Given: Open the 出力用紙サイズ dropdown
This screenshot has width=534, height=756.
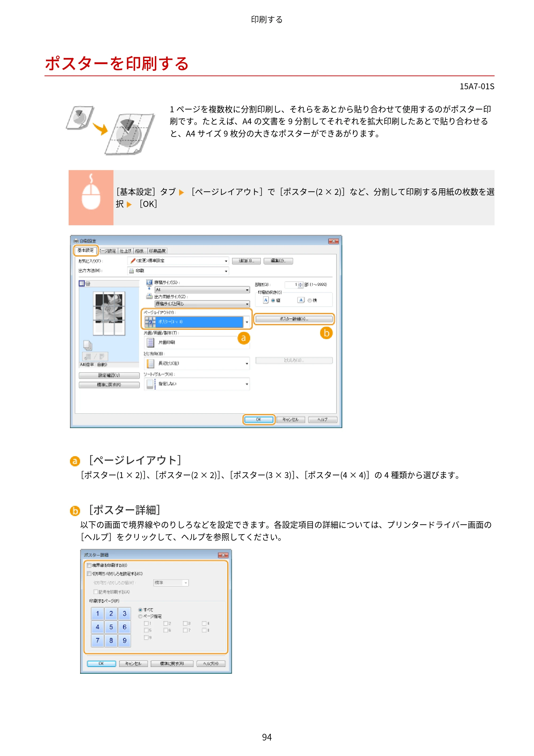Looking at the screenshot, I should pyautogui.click(x=202, y=304).
